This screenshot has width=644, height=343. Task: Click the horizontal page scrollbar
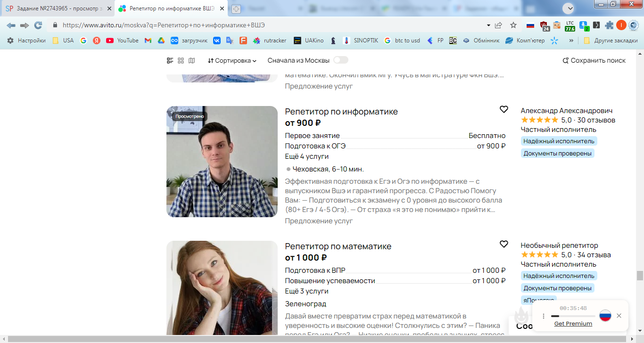click(318, 339)
